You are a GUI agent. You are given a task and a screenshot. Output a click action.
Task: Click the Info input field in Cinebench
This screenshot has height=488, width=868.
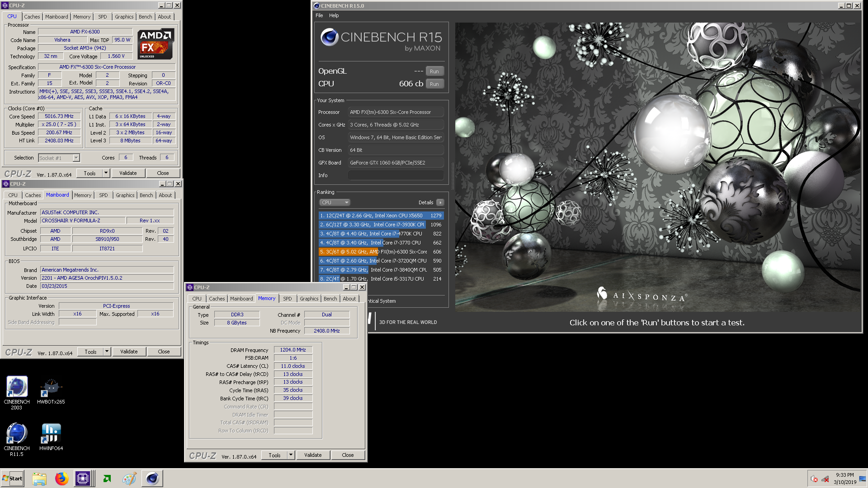pyautogui.click(x=396, y=175)
